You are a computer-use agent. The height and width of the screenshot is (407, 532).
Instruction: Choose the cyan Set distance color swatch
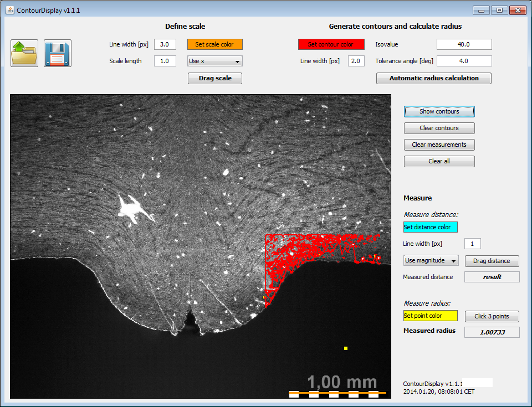coord(431,227)
